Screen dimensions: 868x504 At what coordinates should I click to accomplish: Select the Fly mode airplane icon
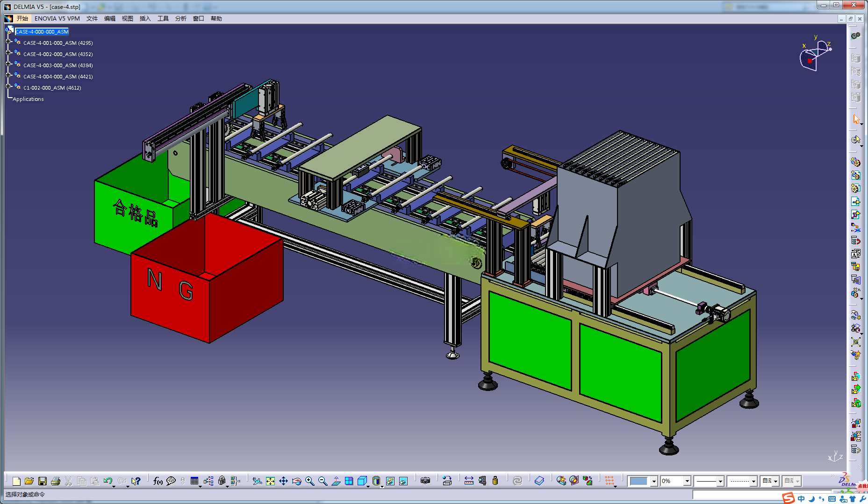coord(257,481)
